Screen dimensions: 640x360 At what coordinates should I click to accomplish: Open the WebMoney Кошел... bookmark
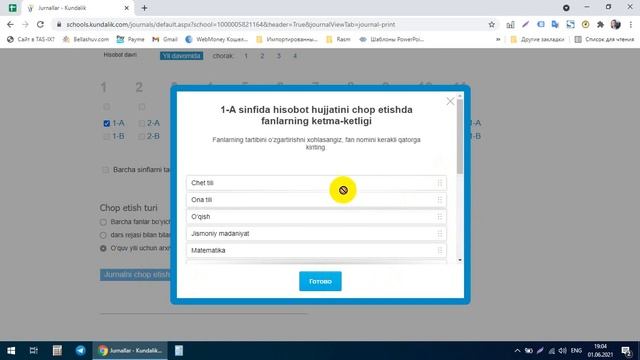point(216,39)
